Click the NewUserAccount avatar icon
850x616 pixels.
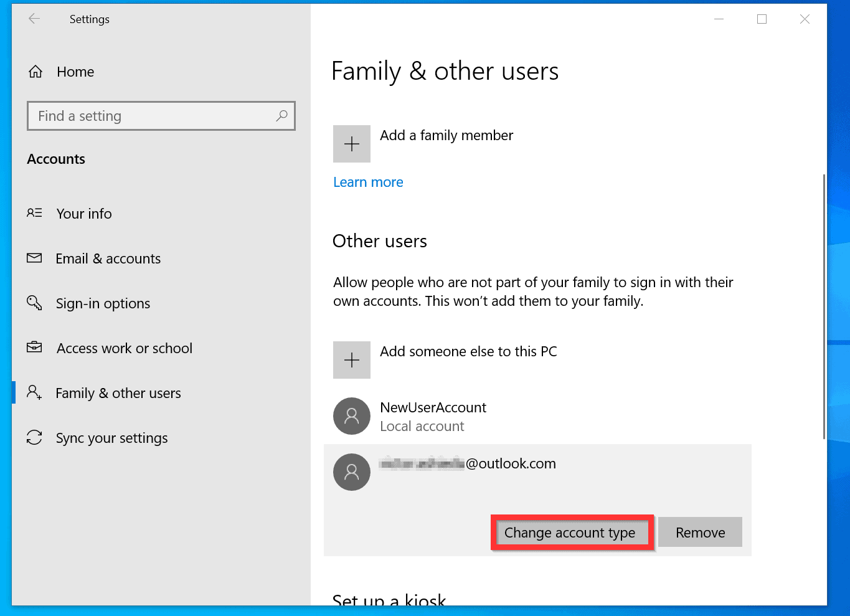click(352, 416)
